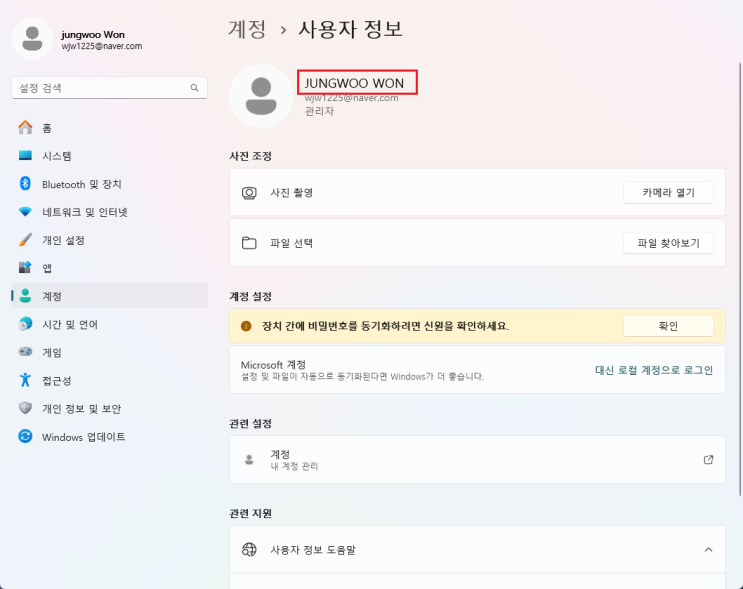Viewport: 743px width, 589px height.
Task: Click the globe help icon beside 사용자 정보 도움말
Action: (x=249, y=550)
